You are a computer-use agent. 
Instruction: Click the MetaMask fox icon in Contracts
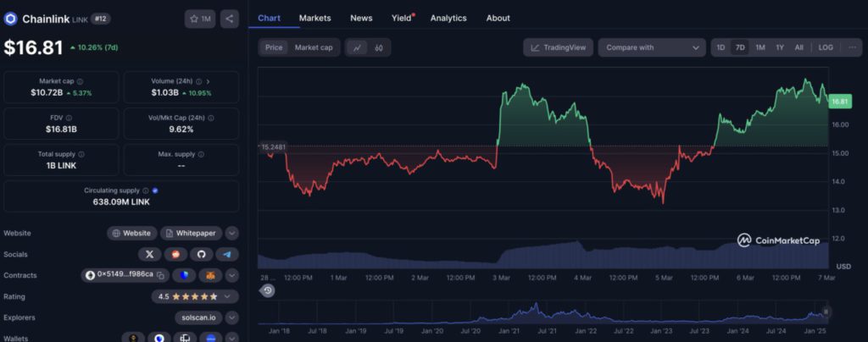(210, 275)
